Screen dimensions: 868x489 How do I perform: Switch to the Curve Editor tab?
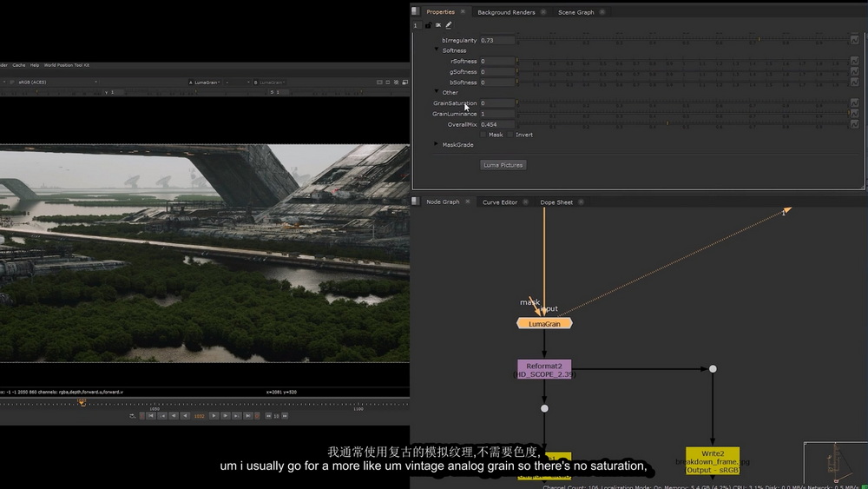(x=499, y=202)
